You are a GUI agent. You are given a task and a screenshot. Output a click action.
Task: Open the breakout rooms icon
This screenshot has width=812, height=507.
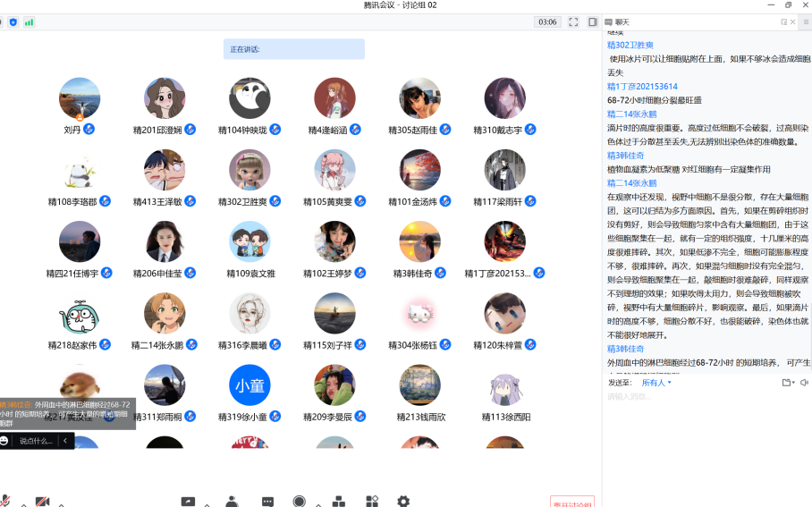[x=339, y=502]
